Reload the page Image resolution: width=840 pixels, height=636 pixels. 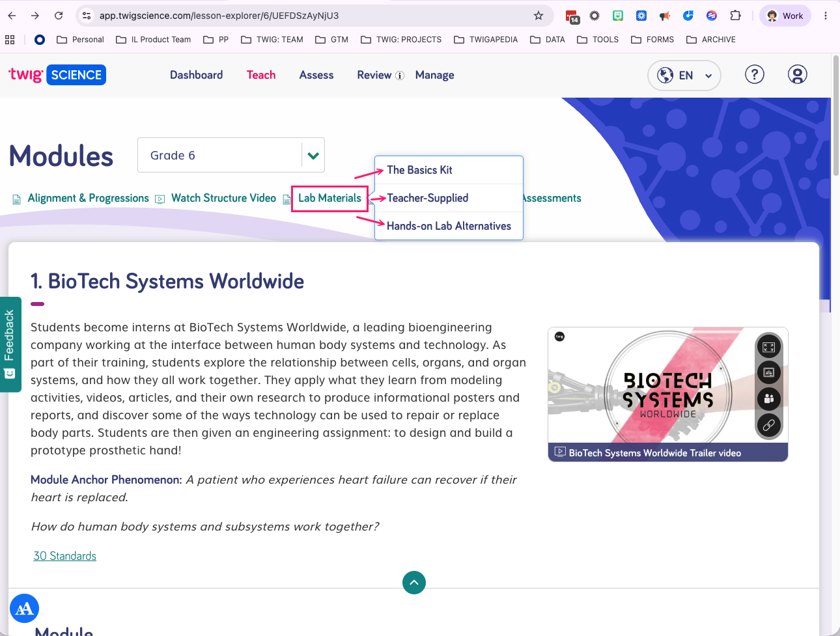point(59,16)
